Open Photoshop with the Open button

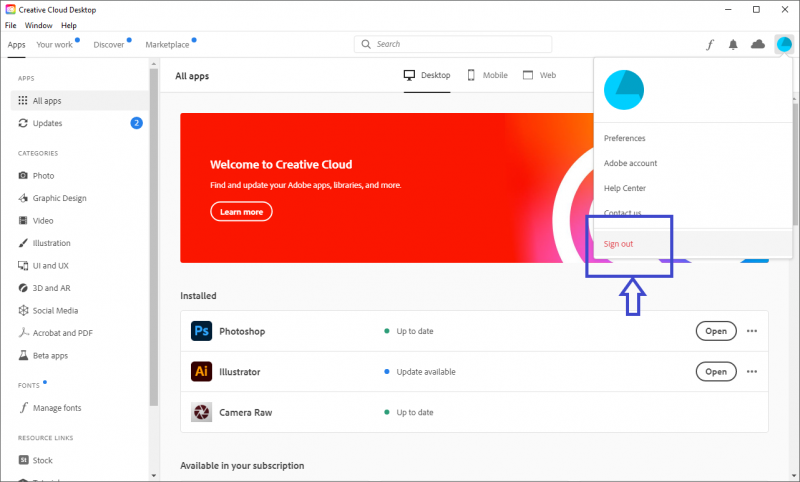pyautogui.click(x=716, y=331)
